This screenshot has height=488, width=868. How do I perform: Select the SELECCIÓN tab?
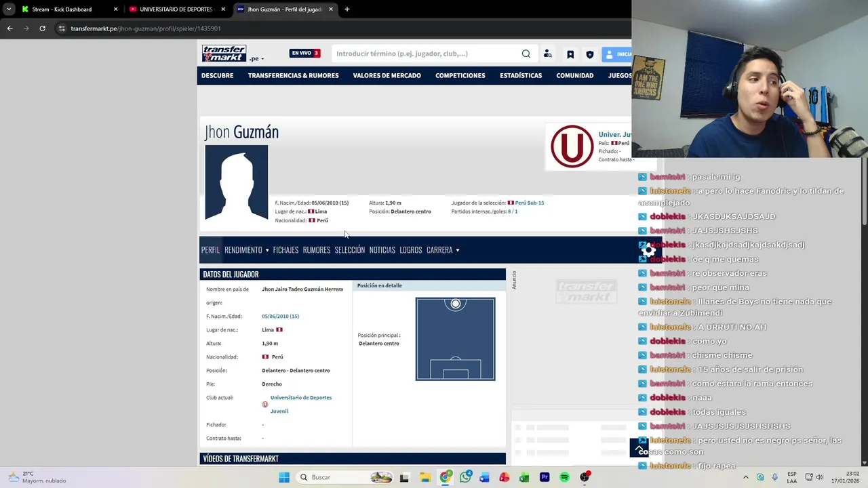(x=350, y=250)
